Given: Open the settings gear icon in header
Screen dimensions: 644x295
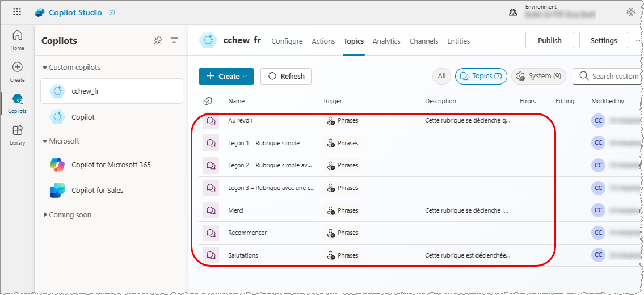Looking at the screenshot, I should click(630, 12).
